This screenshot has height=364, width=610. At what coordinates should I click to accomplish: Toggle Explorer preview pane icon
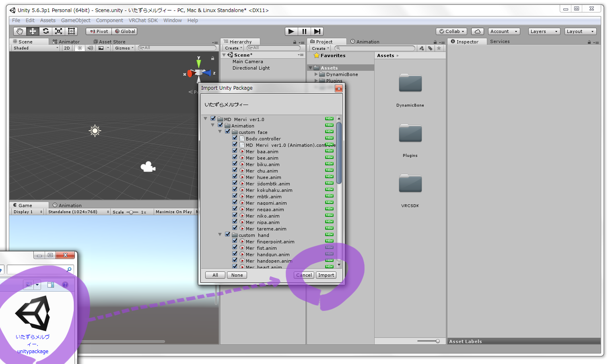click(51, 285)
